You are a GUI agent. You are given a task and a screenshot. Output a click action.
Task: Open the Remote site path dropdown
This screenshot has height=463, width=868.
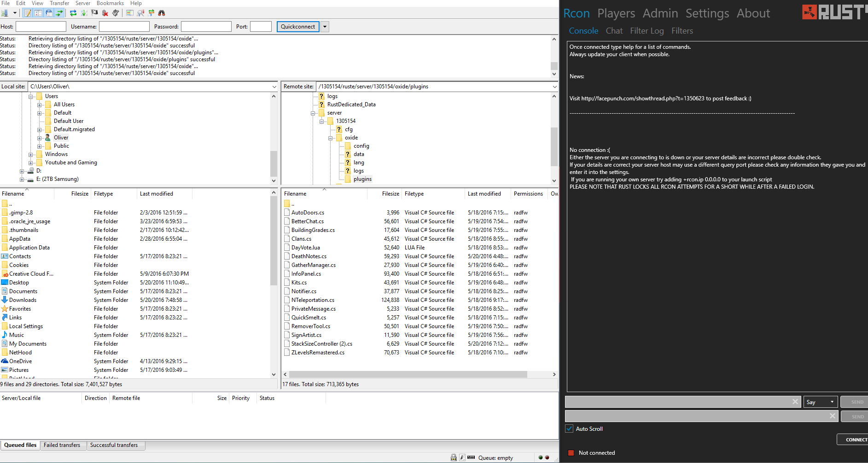(x=554, y=87)
